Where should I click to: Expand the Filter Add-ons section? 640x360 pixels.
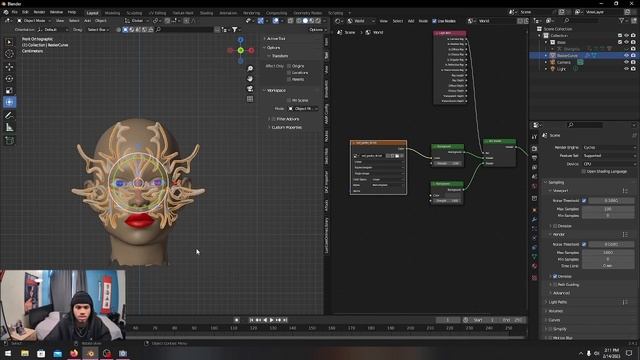point(287,119)
